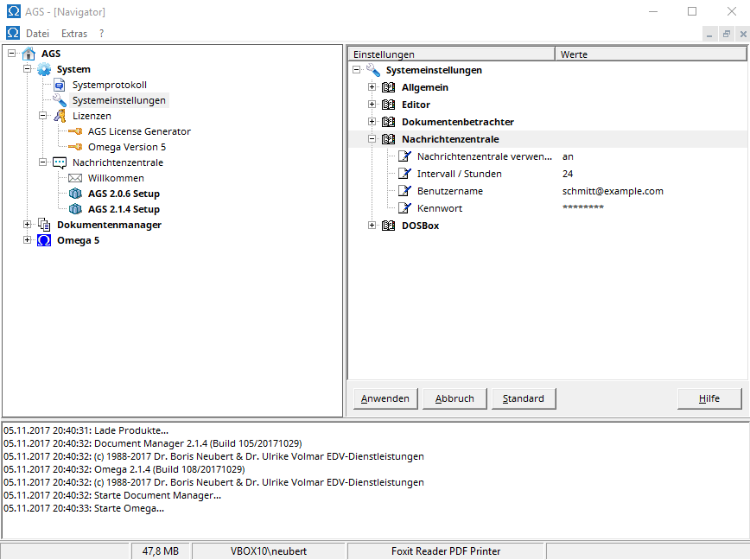Click the Foxit Reader PDF Printer status field
750x560 pixels.
coord(446,551)
